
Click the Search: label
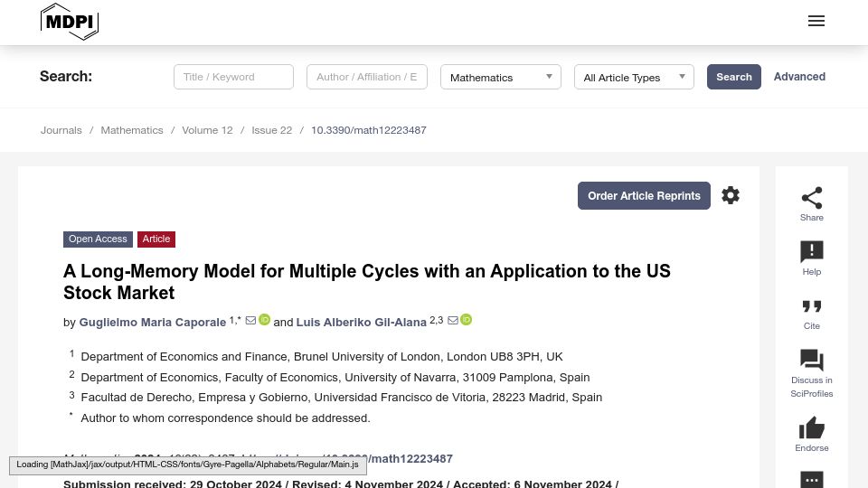[66, 76]
